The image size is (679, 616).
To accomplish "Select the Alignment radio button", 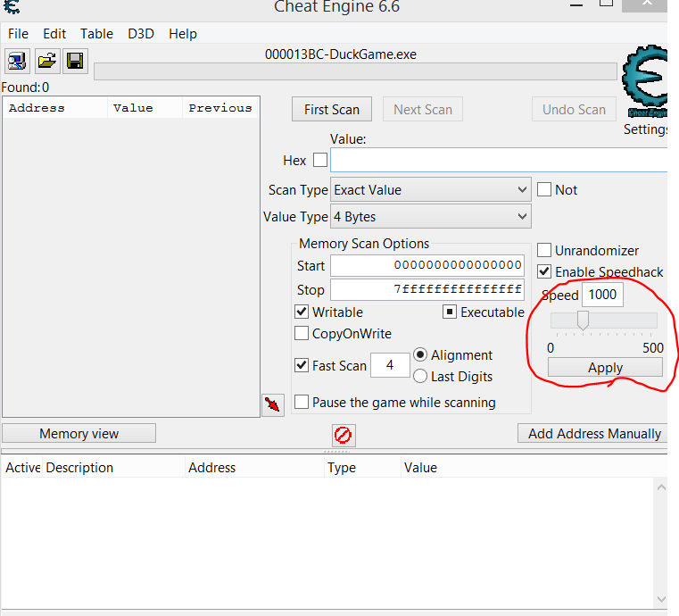I will coord(420,354).
